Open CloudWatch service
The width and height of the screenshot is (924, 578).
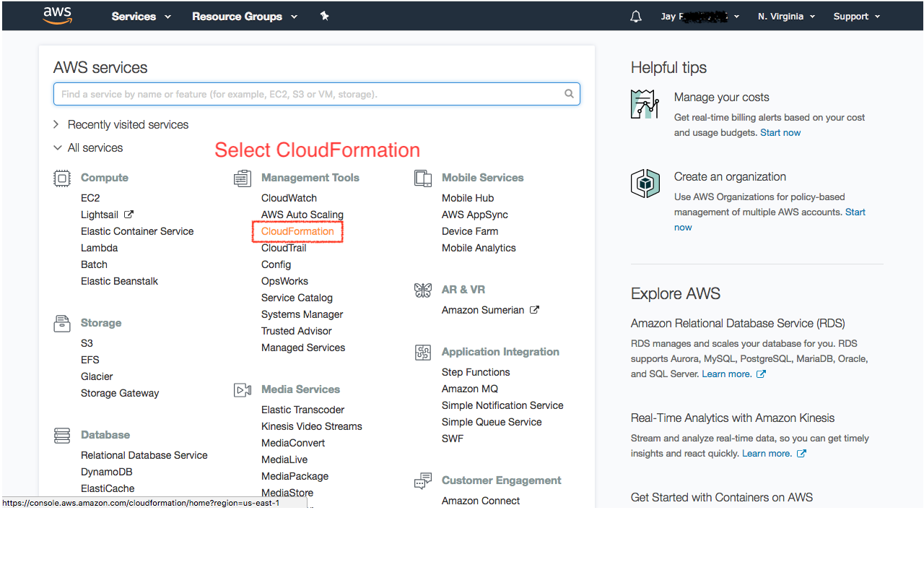[x=289, y=198]
